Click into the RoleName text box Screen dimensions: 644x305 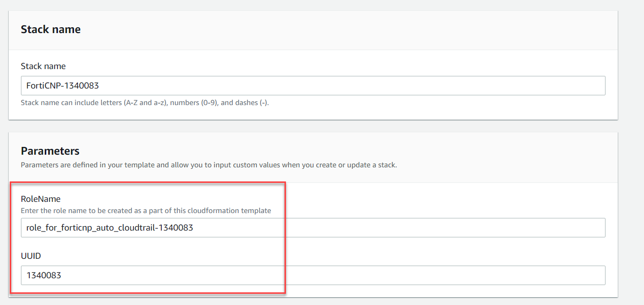click(x=390, y=228)
